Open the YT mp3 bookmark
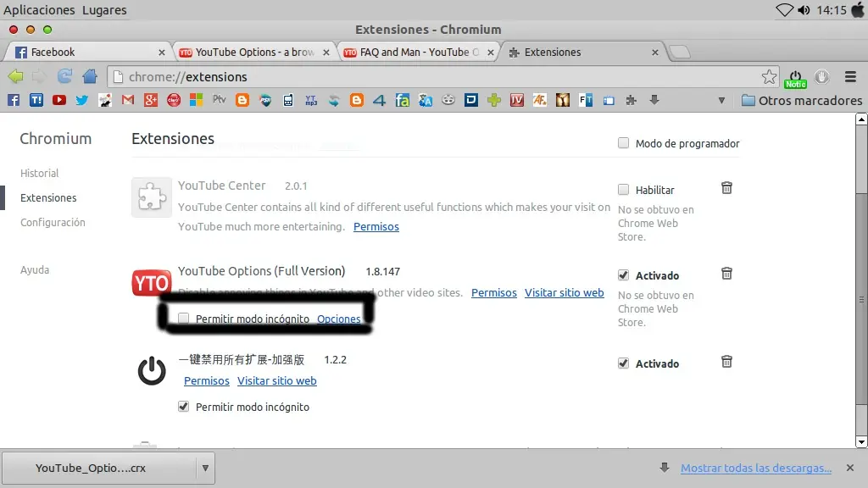This screenshot has width=868, height=488. tap(311, 100)
